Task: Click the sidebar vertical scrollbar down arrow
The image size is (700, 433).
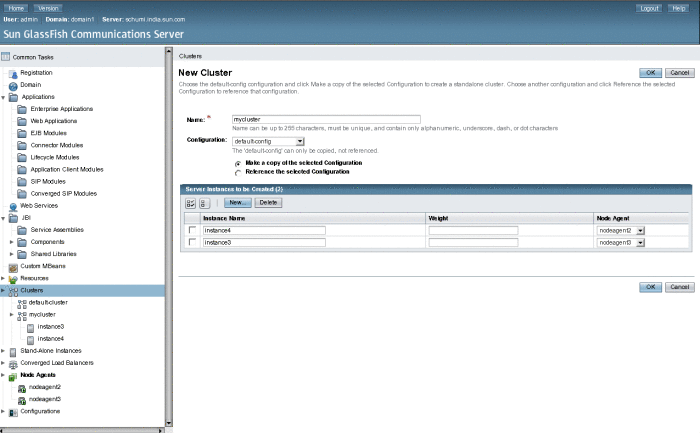Action: [169, 423]
